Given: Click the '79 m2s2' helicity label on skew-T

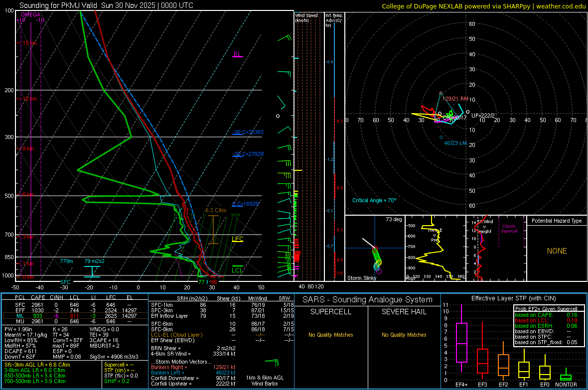Looking at the screenshot, I should click(x=95, y=261).
